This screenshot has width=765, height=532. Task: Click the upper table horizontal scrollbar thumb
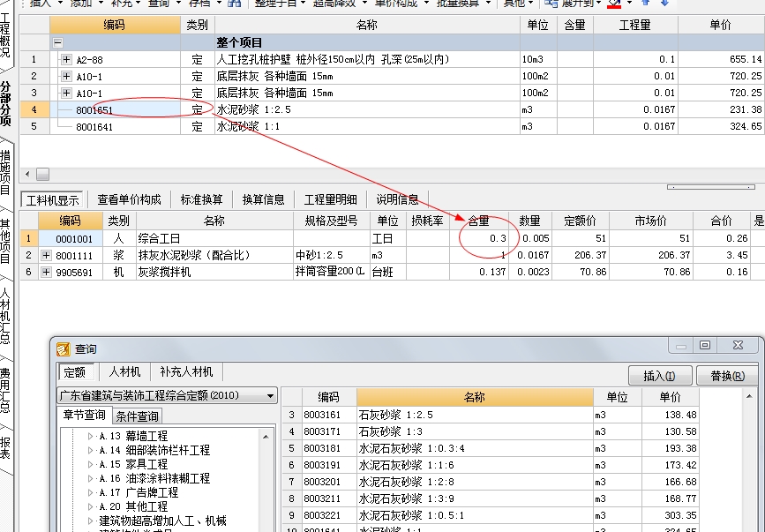pos(43,174)
